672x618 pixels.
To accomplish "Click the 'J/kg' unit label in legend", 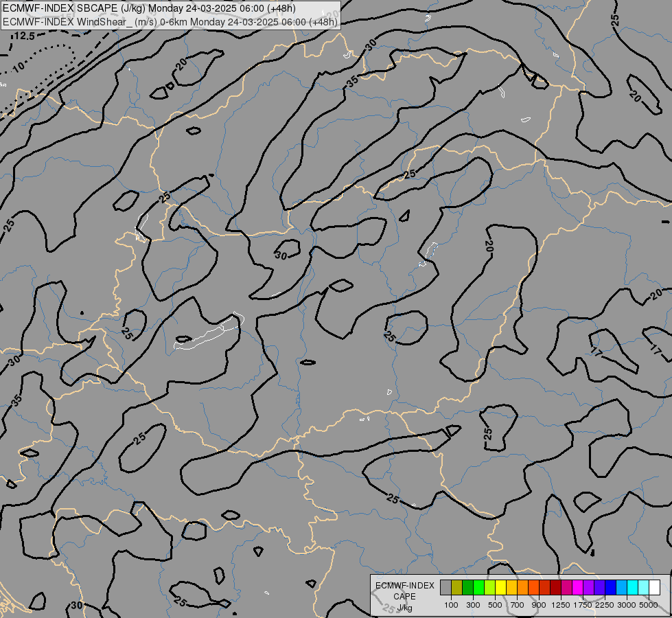I will point(404,608).
